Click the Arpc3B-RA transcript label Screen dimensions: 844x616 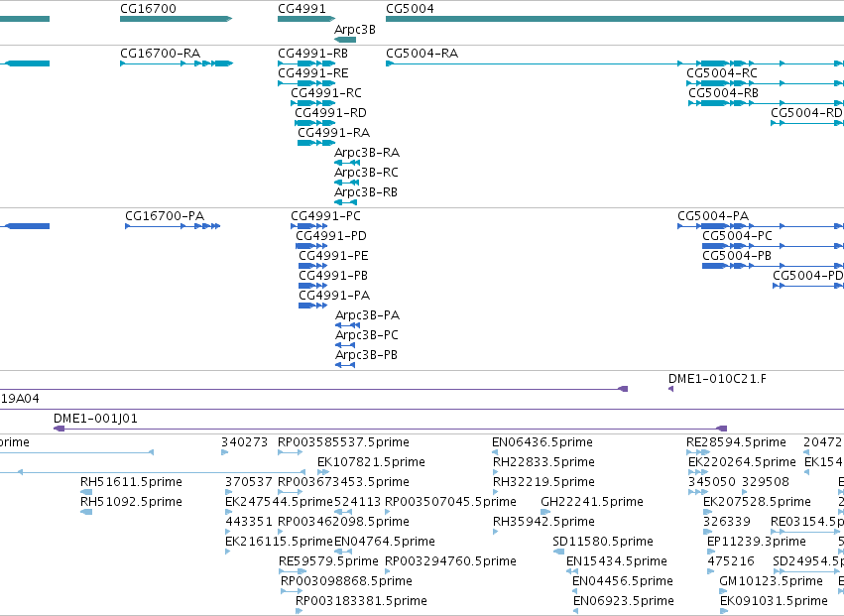coord(367,153)
